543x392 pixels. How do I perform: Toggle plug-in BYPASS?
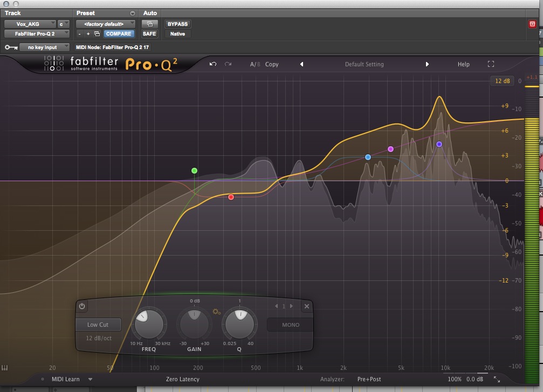[177, 24]
